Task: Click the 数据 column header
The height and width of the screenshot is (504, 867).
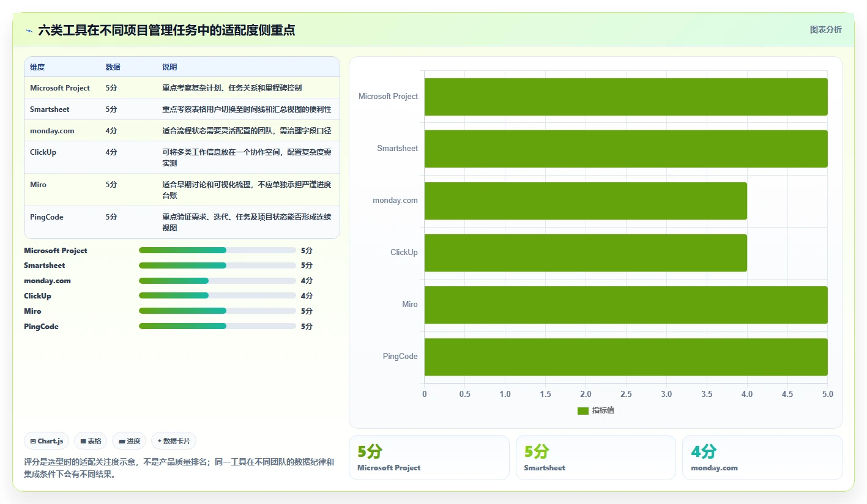Action: (x=113, y=67)
